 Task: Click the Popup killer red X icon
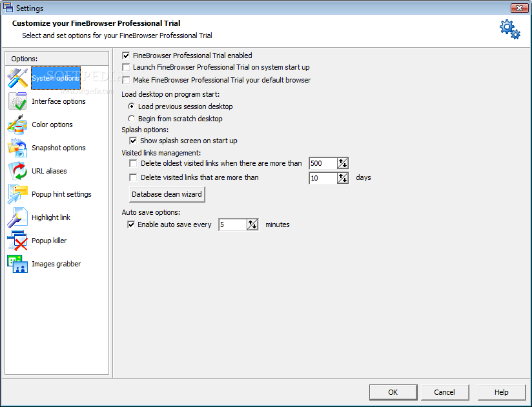pyautogui.click(x=17, y=241)
